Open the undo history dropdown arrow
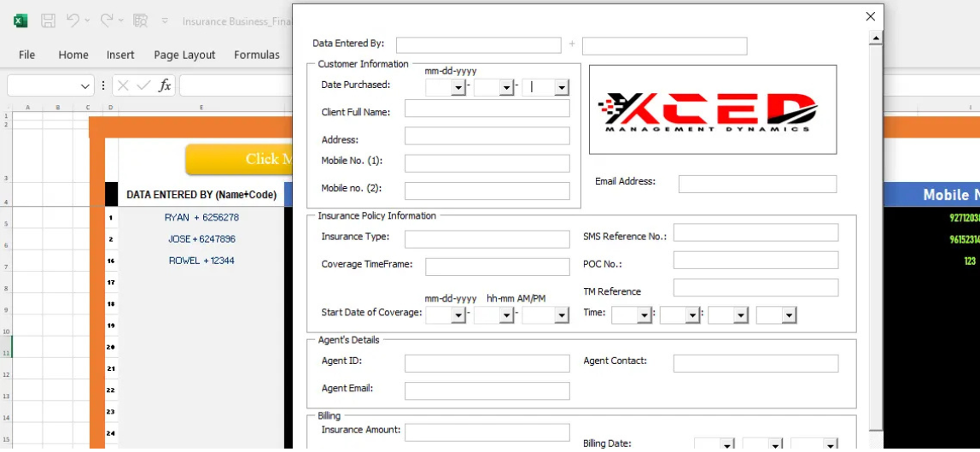The image size is (980, 452). pyautogui.click(x=87, y=21)
